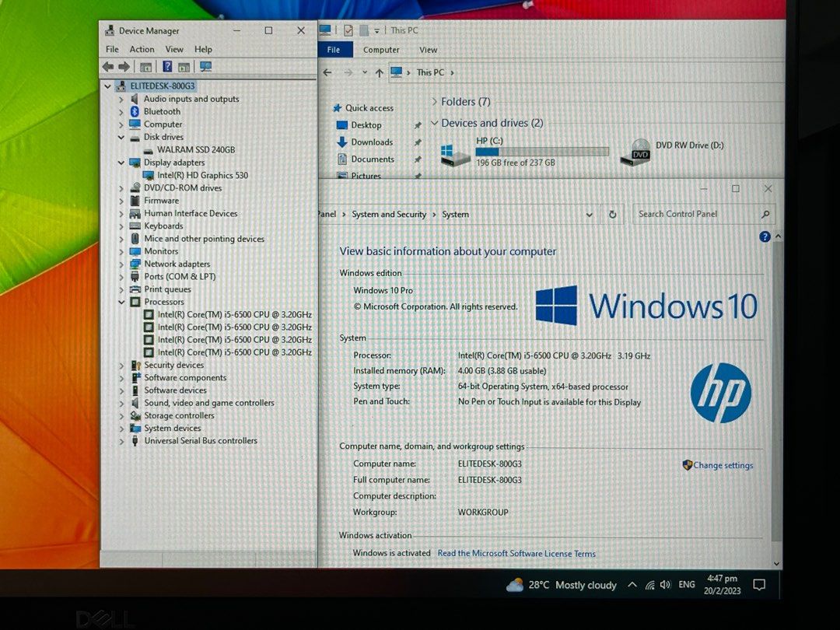Switch to the Computer tab in File Explorer
This screenshot has height=630, width=840.
(x=381, y=49)
